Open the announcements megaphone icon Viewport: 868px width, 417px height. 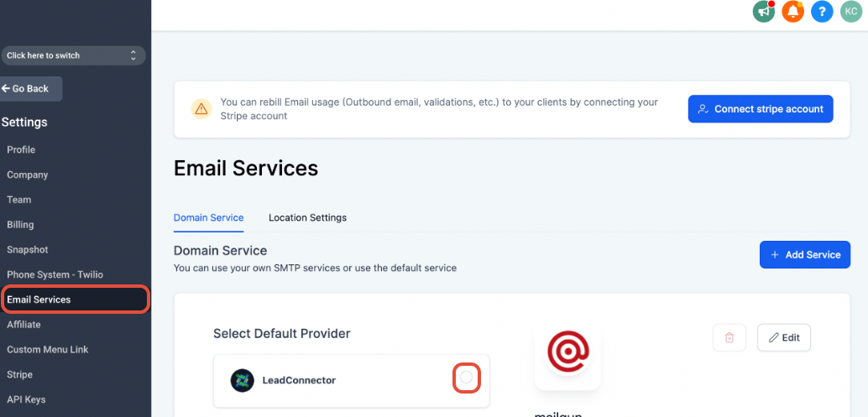[764, 12]
